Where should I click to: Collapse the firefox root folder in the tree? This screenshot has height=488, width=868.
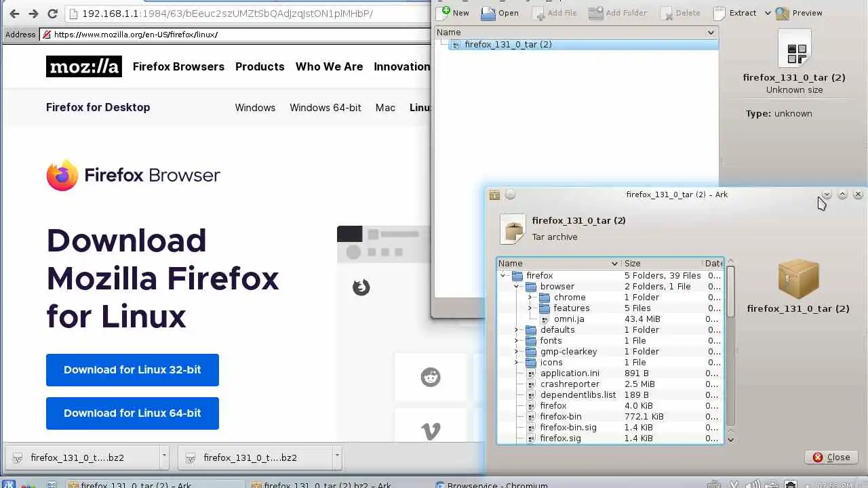(503, 275)
